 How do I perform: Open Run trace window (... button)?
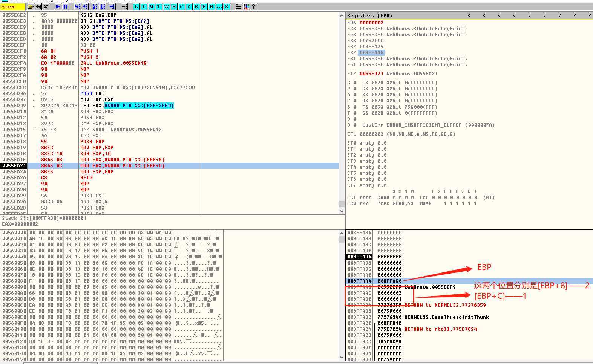click(219, 6)
